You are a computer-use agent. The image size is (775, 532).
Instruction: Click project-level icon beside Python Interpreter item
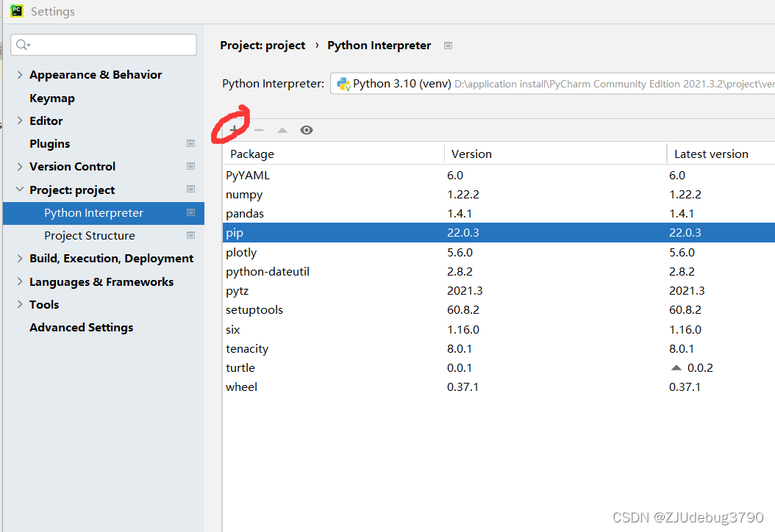tap(190, 212)
